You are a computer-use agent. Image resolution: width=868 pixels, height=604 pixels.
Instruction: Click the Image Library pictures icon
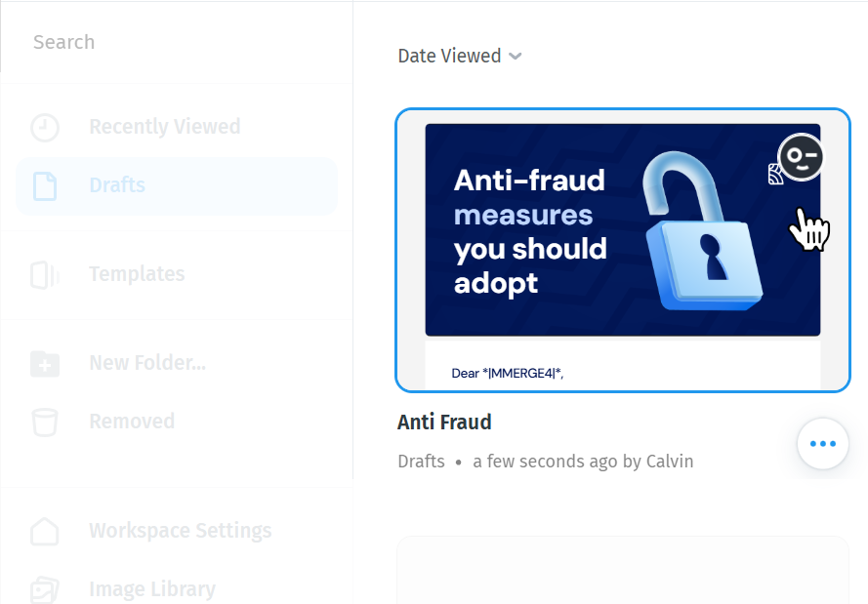pos(45,589)
